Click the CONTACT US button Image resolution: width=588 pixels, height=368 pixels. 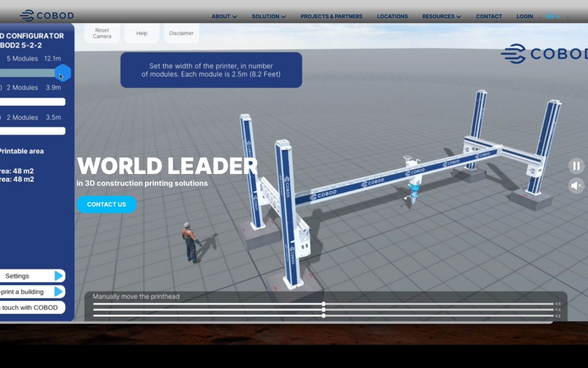click(x=106, y=204)
